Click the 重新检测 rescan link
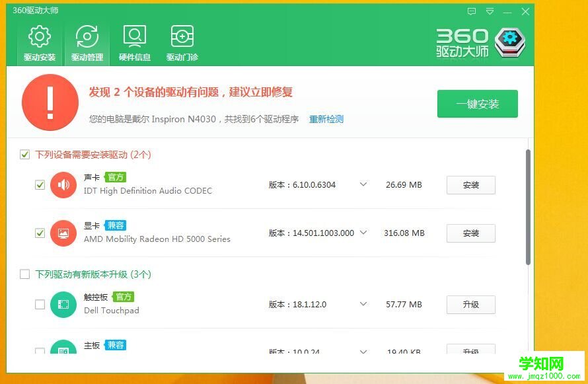Viewport: 588px width, 384px height. pos(326,119)
